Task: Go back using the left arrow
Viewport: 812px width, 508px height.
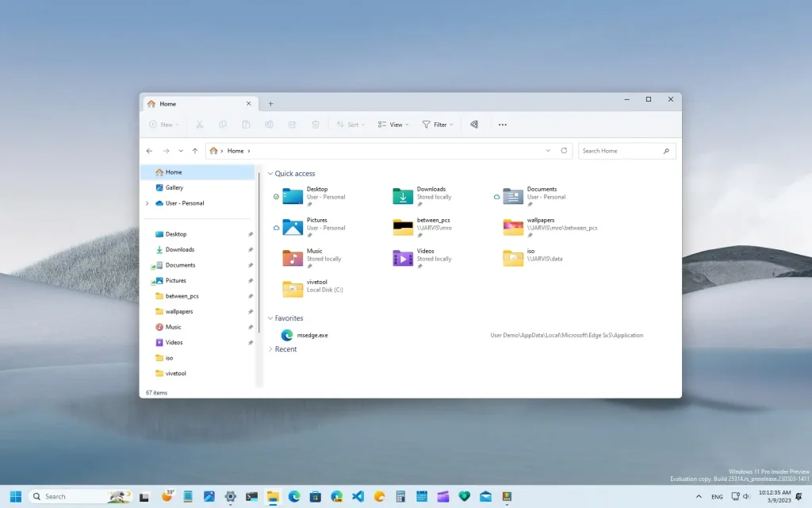Action: coord(149,151)
